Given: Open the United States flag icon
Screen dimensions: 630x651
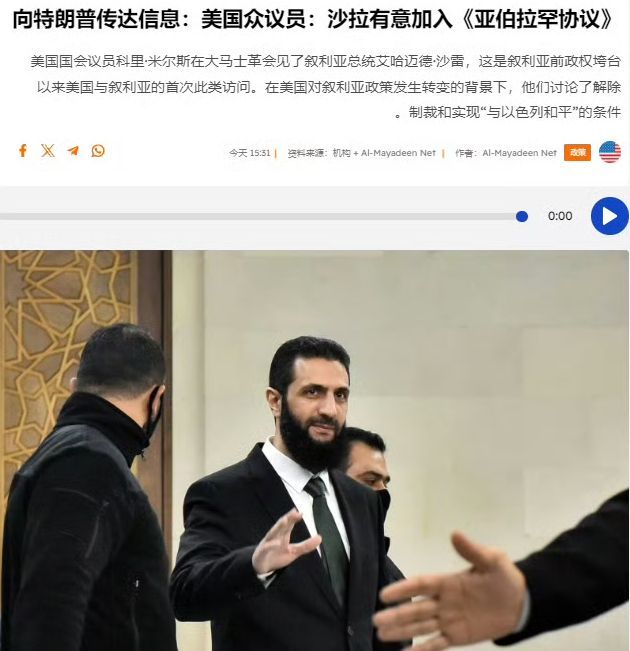Looking at the screenshot, I should point(610,152).
